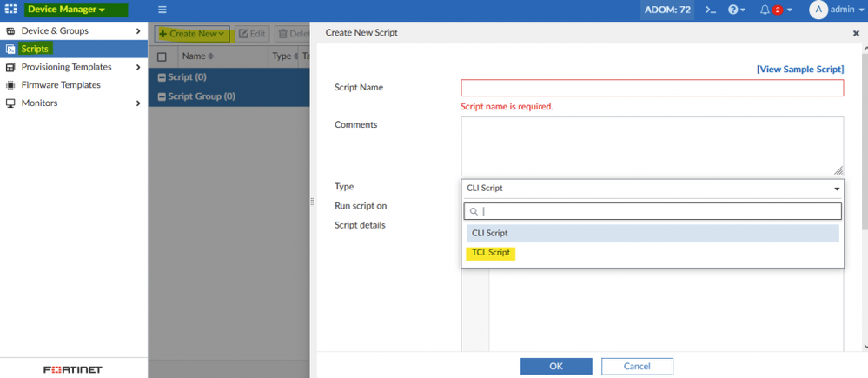Select TCL Script from the list
The height and width of the screenshot is (378, 868).
491,253
